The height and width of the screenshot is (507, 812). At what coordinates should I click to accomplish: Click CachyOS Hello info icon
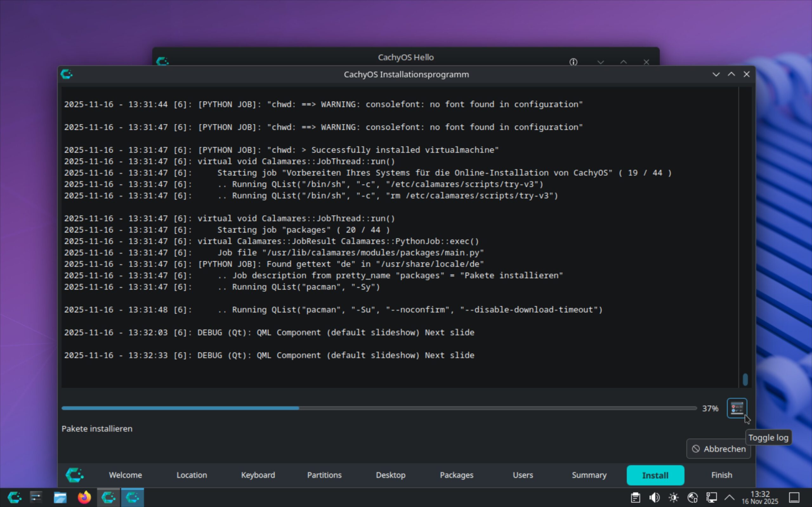pos(573,62)
